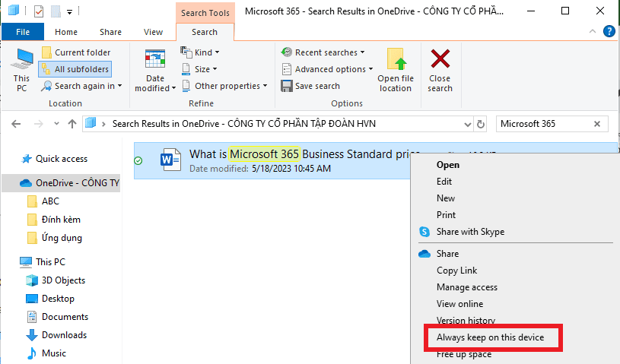
Task: Click the Word document file icon
Action: point(171,160)
